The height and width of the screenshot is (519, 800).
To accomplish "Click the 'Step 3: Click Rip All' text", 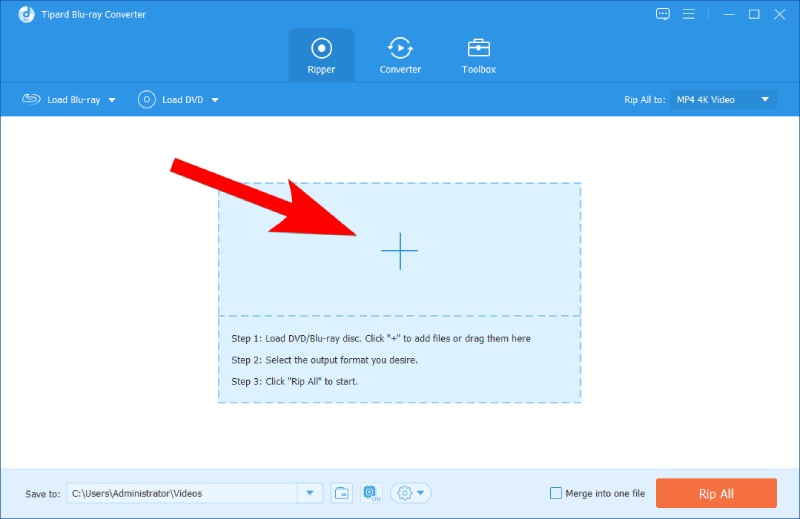I will (294, 381).
